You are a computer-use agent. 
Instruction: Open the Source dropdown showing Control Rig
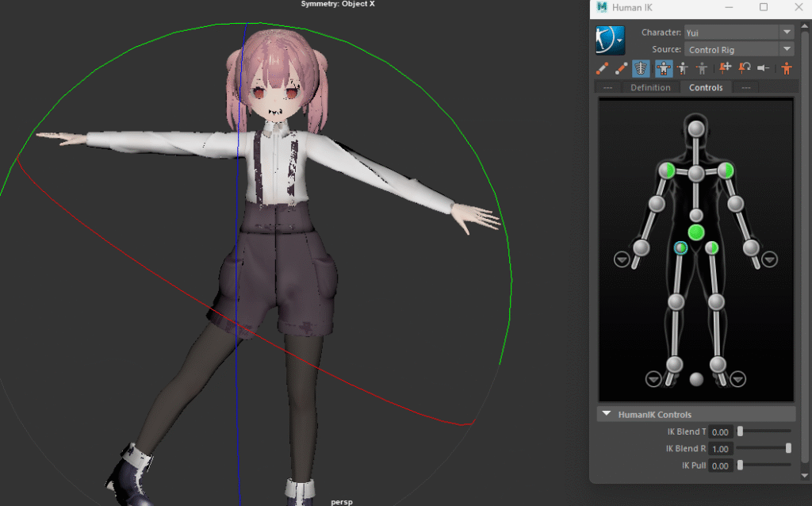click(x=739, y=49)
